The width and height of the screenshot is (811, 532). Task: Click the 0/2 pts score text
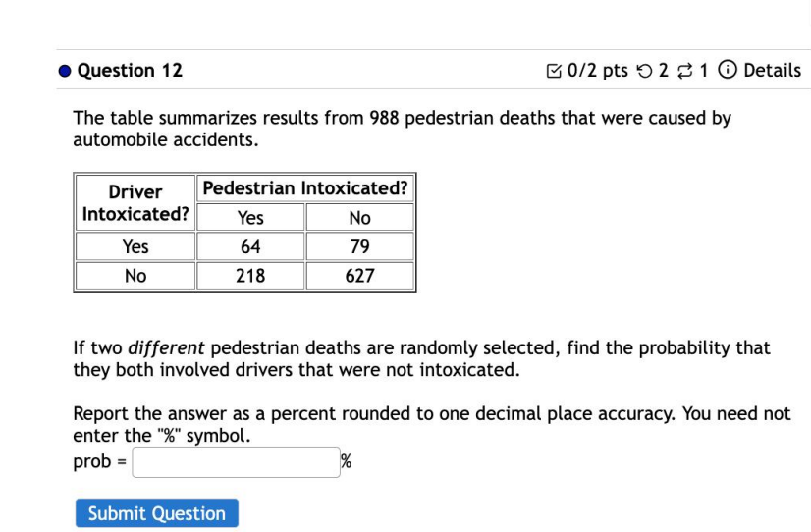tap(597, 71)
